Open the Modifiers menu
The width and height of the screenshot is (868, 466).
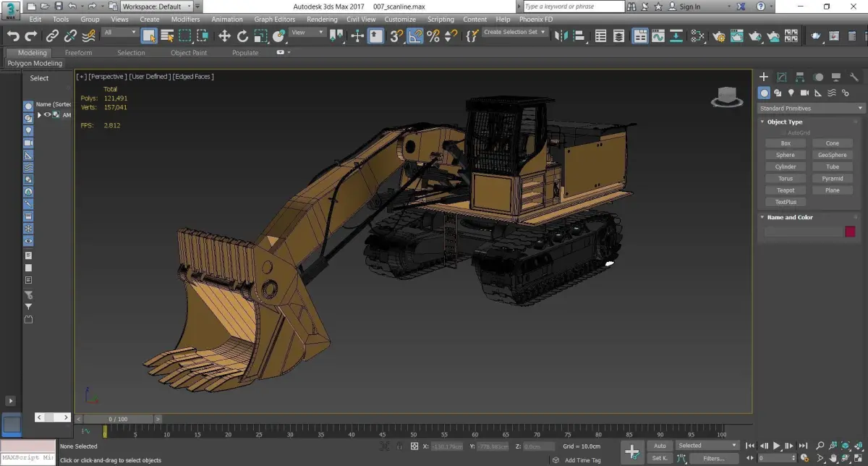click(185, 20)
